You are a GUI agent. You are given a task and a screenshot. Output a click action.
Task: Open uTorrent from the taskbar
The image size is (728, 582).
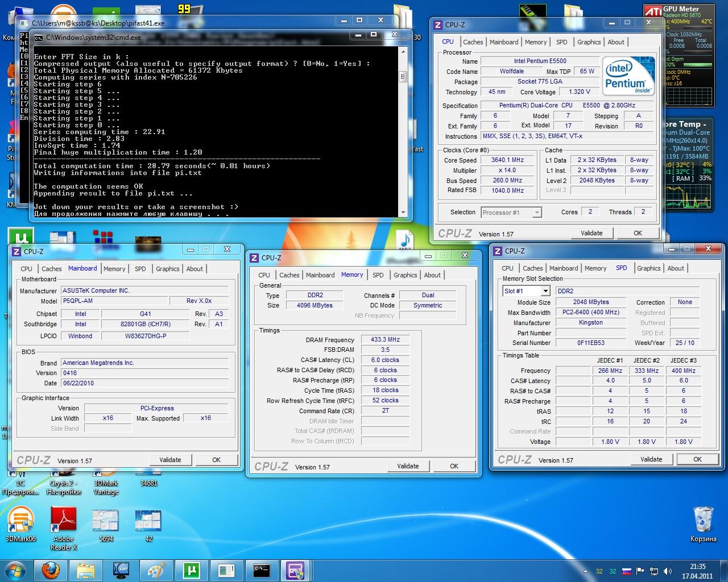coord(191,570)
